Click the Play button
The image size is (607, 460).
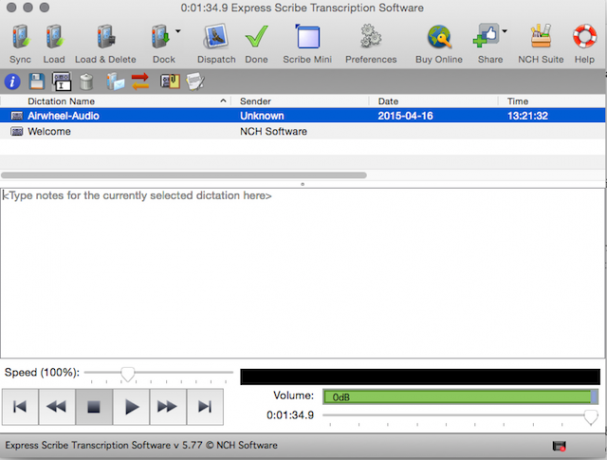point(131,407)
